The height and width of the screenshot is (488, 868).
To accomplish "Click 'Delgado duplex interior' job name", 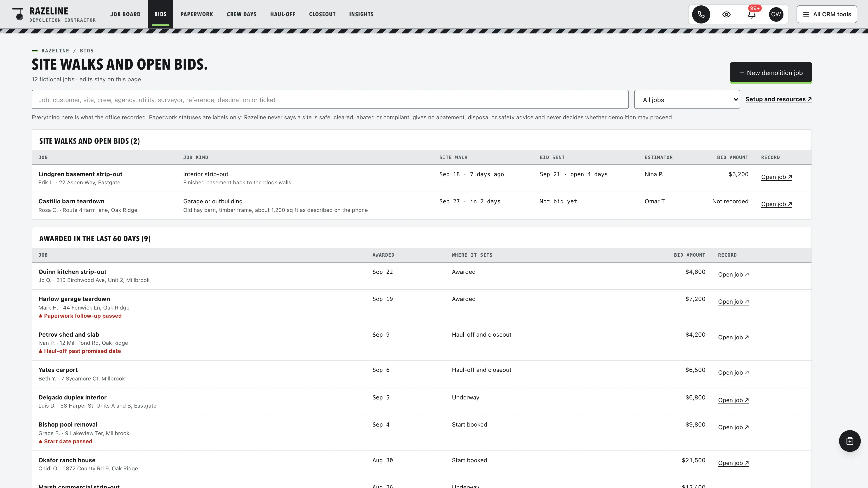I will point(72,397).
